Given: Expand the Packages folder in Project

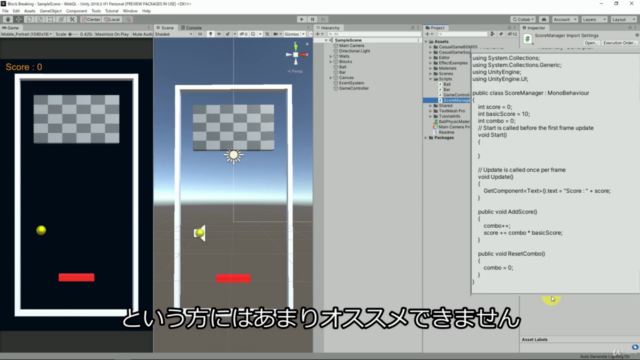Looking at the screenshot, I should click(426, 138).
